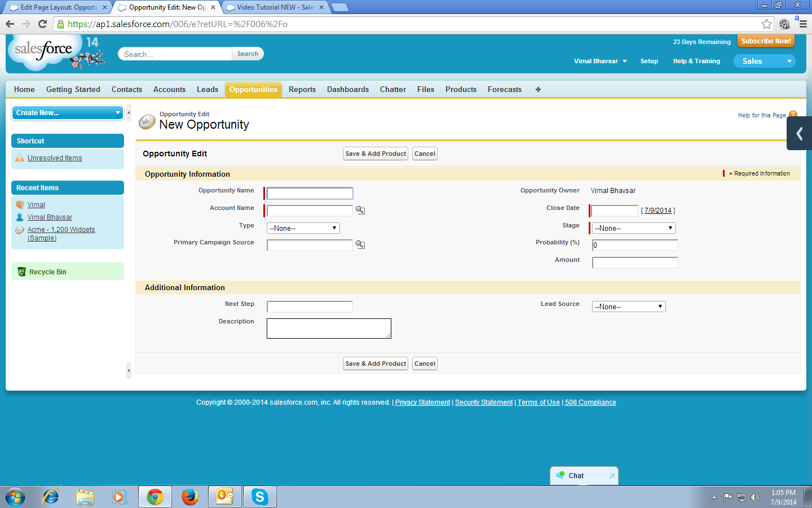812x508 pixels.
Task: Open the Stage dropdown
Action: click(634, 228)
